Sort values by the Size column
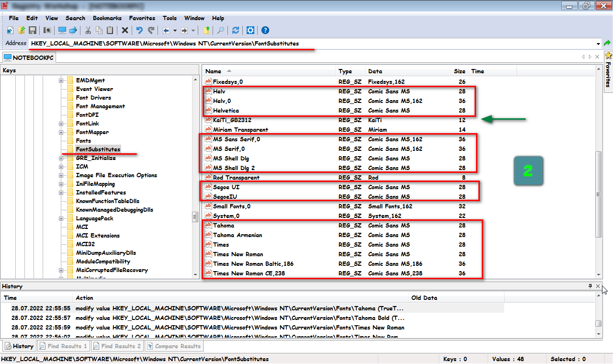This screenshot has width=613, height=364. point(459,71)
